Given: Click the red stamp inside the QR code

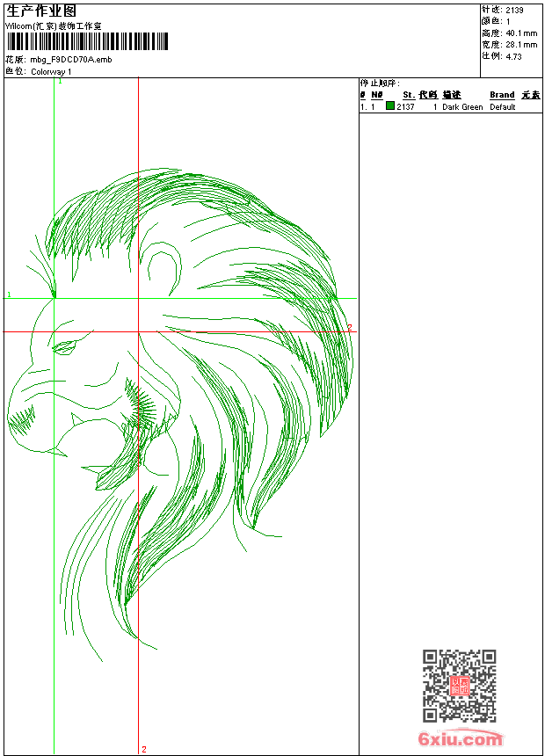Looking at the screenshot, I should point(459,687).
